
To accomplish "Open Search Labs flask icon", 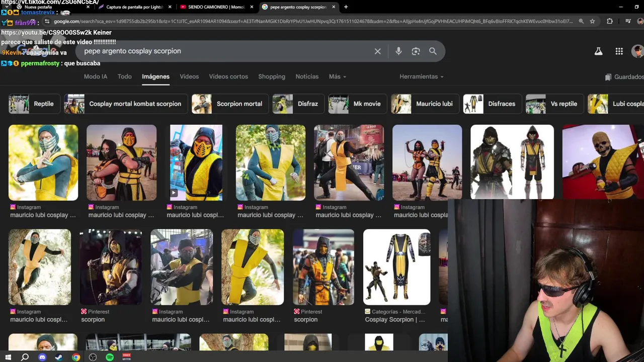I will pyautogui.click(x=598, y=51).
